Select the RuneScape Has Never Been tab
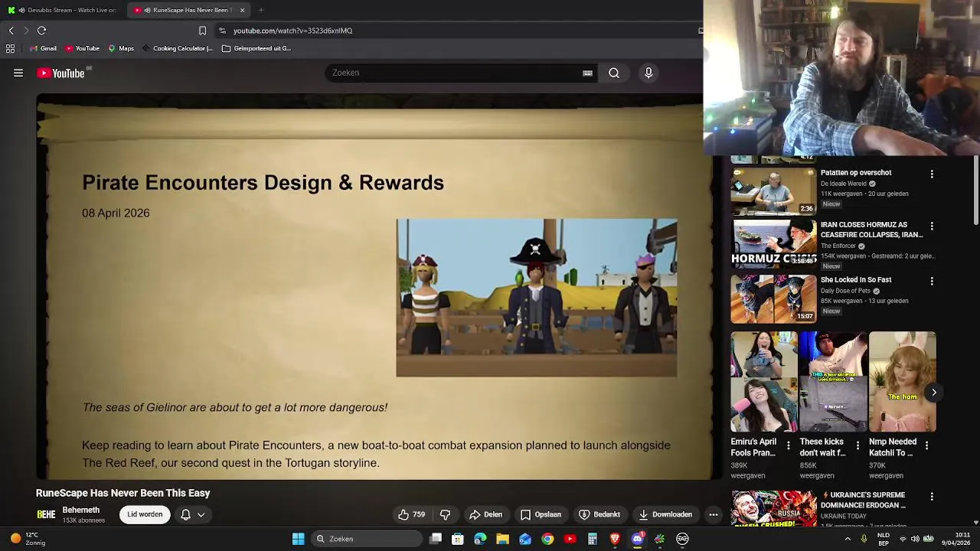The image size is (980, 551). [187, 10]
